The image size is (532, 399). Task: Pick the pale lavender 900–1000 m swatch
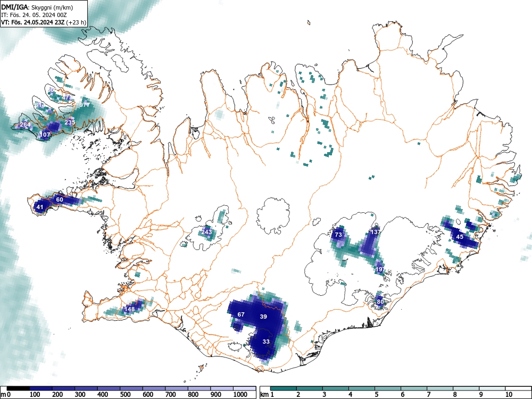222,388
